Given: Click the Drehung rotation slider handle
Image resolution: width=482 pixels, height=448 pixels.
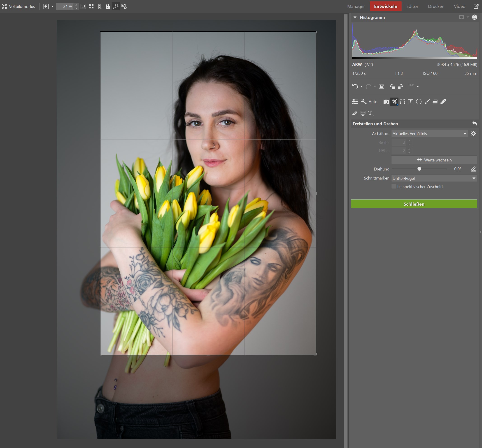Looking at the screenshot, I should click(419, 169).
